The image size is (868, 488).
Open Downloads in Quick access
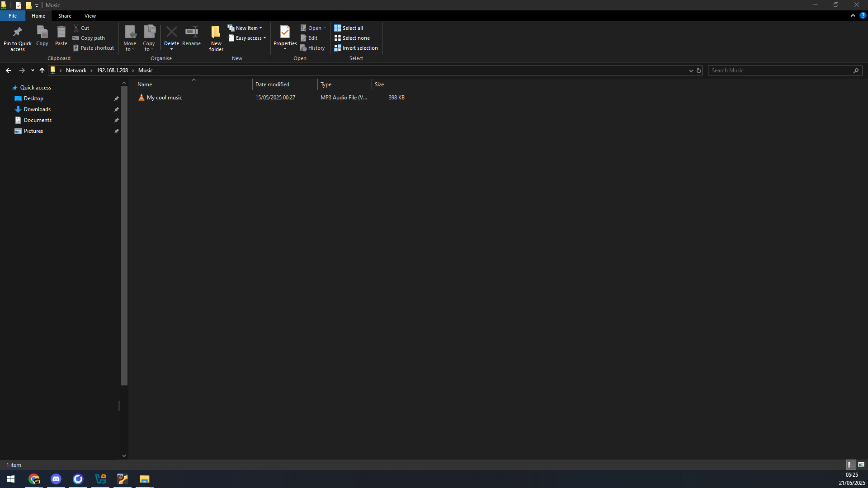pos(37,109)
